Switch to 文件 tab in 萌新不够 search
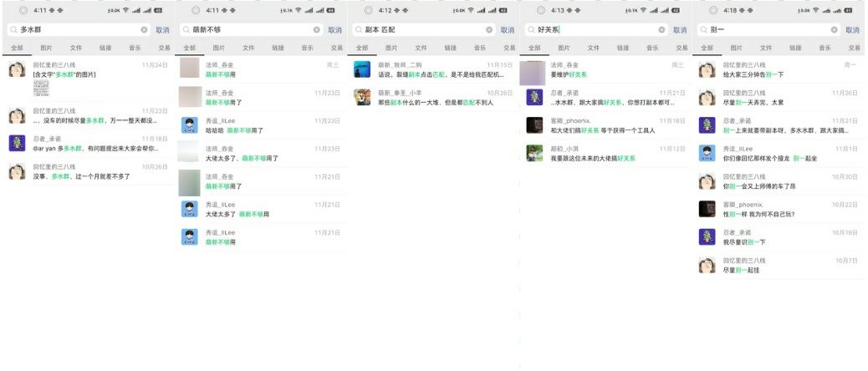Image resolution: width=868 pixels, height=371 pixels. coord(248,48)
